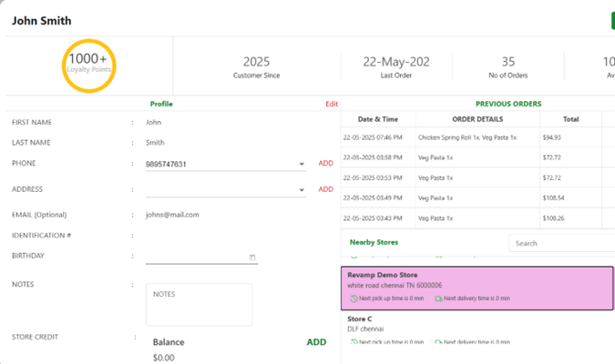Add store credit balance
The height and width of the screenshot is (364, 615).
coord(316,342)
